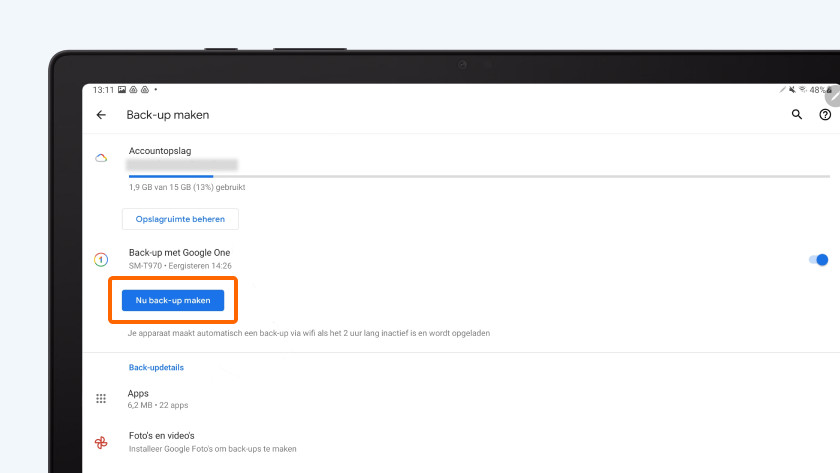Click '6,2 MB • 22 apps' text
This screenshot has width=840, height=473.
[158, 405]
